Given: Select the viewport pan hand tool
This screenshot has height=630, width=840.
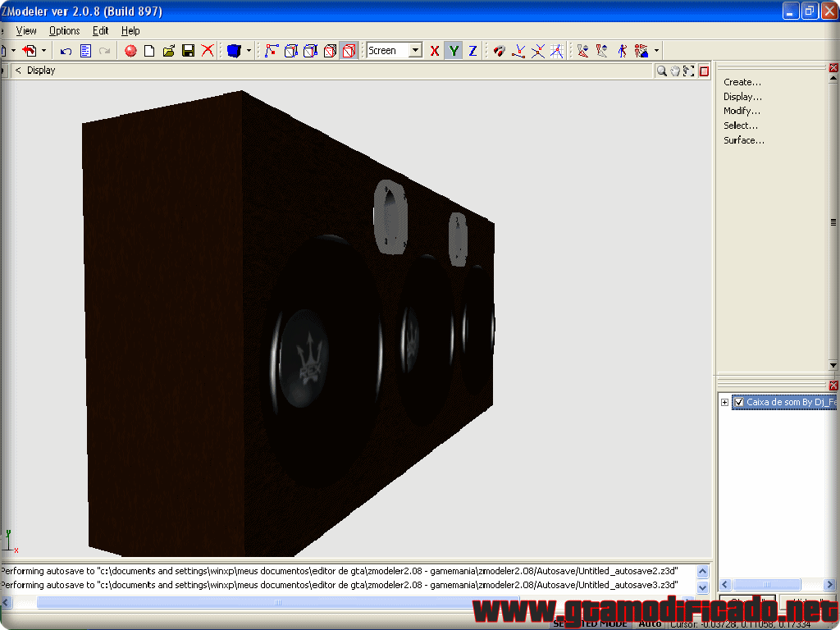Looking at the screenshot, I should (675, 71).
